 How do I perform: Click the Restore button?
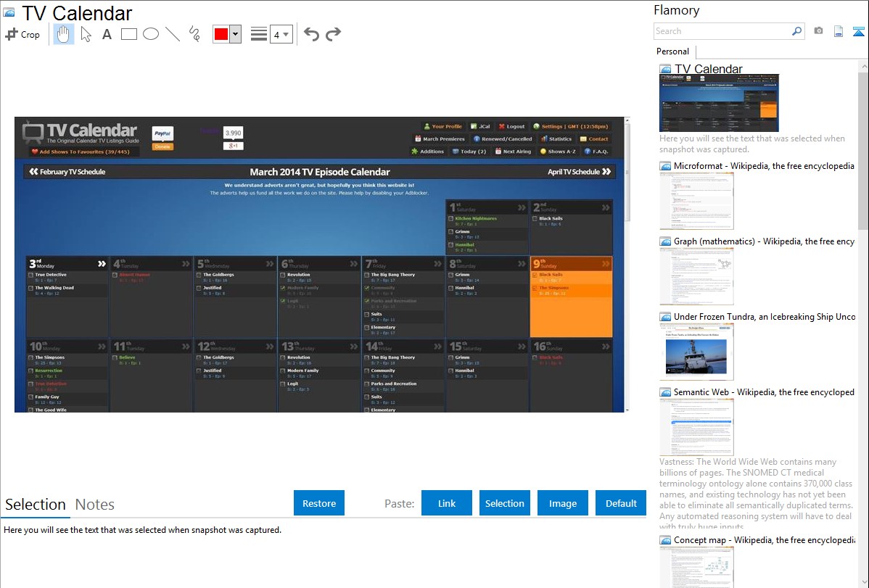[x=319, y=503]
